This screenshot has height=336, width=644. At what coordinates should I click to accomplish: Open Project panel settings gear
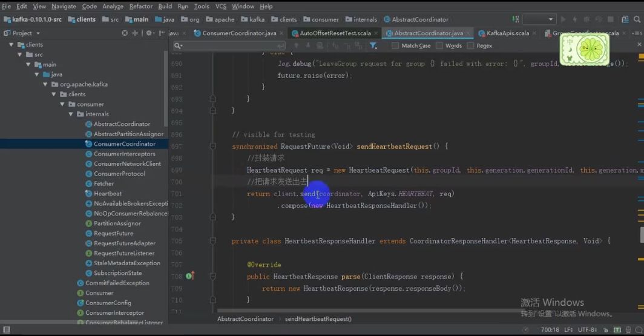[x=149, y=33]
